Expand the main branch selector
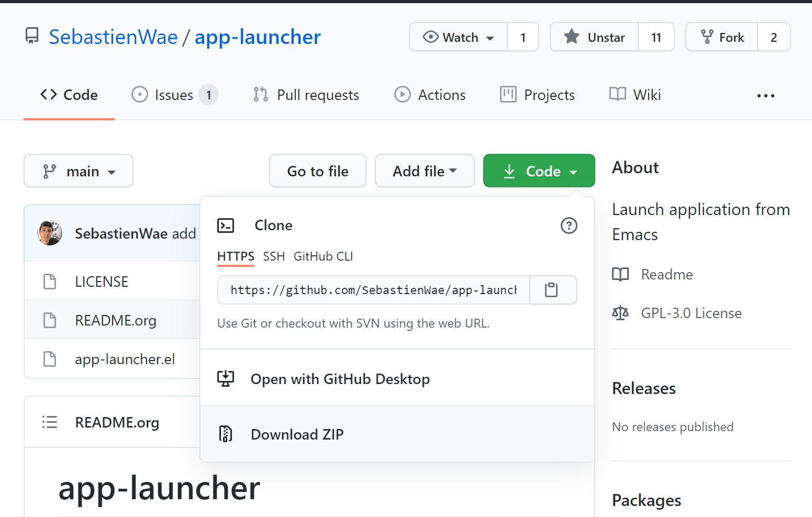 coord(79,171)
